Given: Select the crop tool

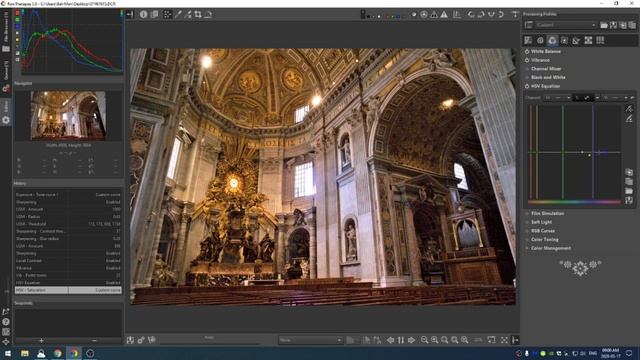Looking at the screenshot, I should (198, 14).
